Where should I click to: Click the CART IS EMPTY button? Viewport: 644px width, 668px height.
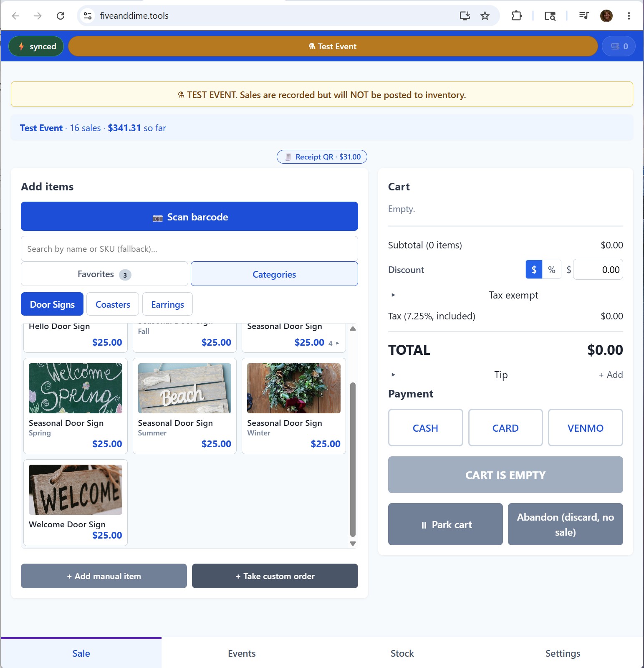(505, 475)
